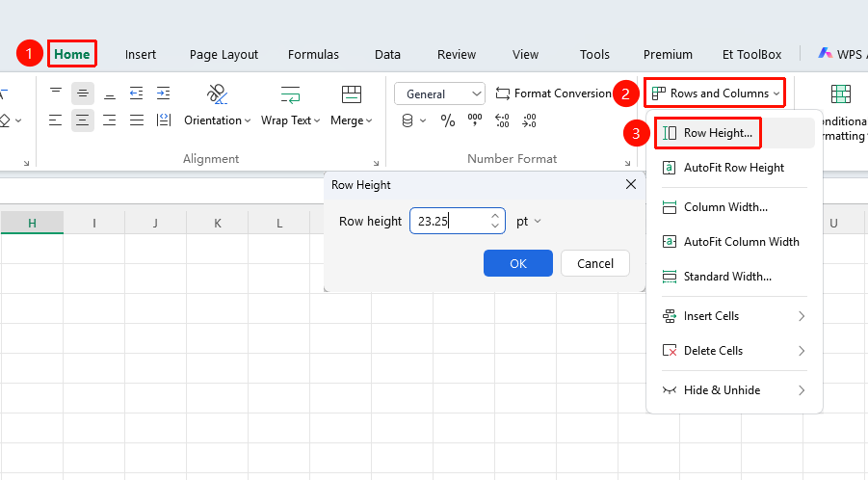Toggle top vertical alignment

55,93
